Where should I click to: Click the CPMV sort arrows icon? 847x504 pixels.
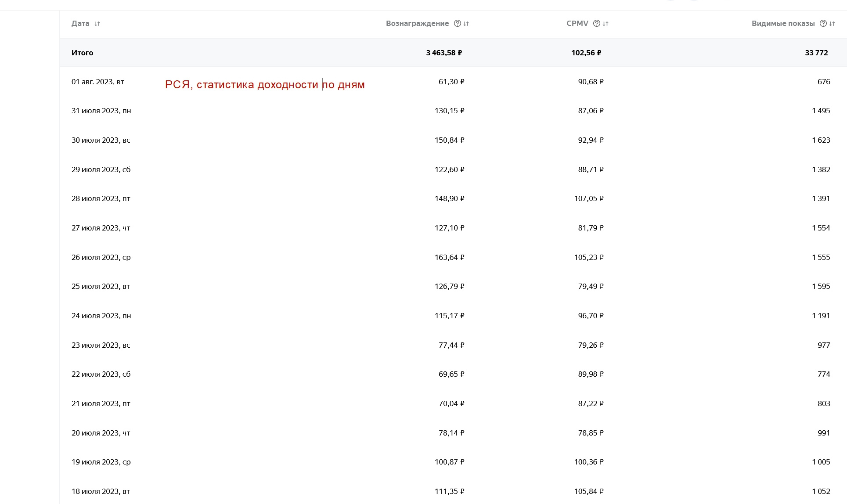coord(606,24)
